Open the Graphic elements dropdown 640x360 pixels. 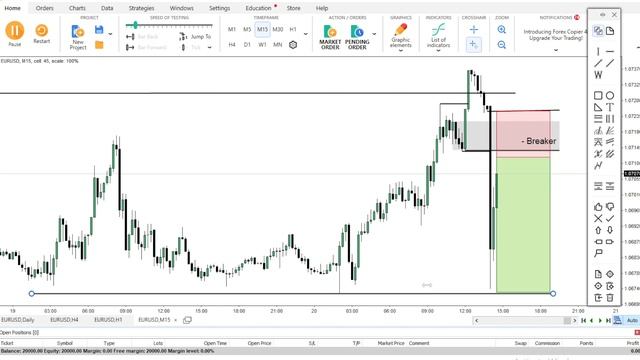click(400, 38)
